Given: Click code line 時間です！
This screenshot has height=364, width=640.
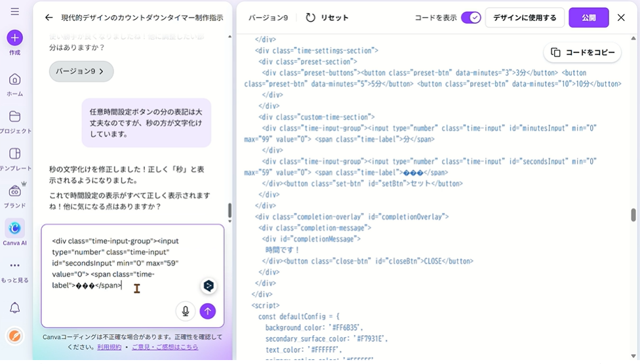Looking at the screenshot, I should [x=283, y=250].
